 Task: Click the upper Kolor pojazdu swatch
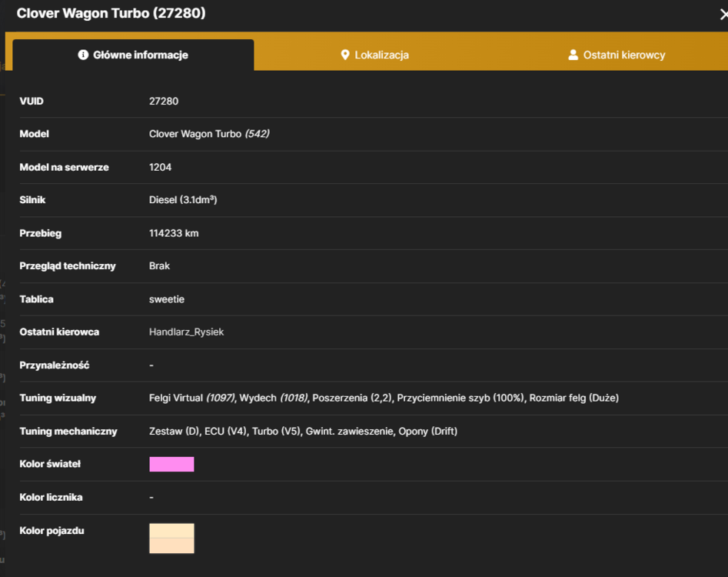tap(171, 531)
